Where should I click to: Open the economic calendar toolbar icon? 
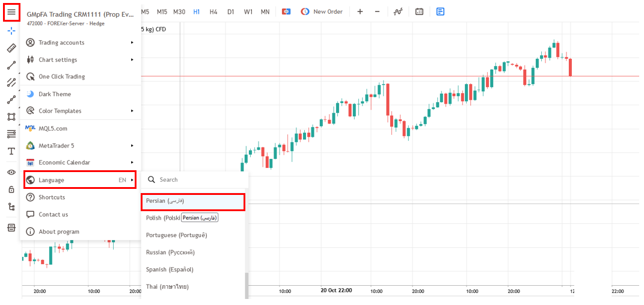point(419,11)
